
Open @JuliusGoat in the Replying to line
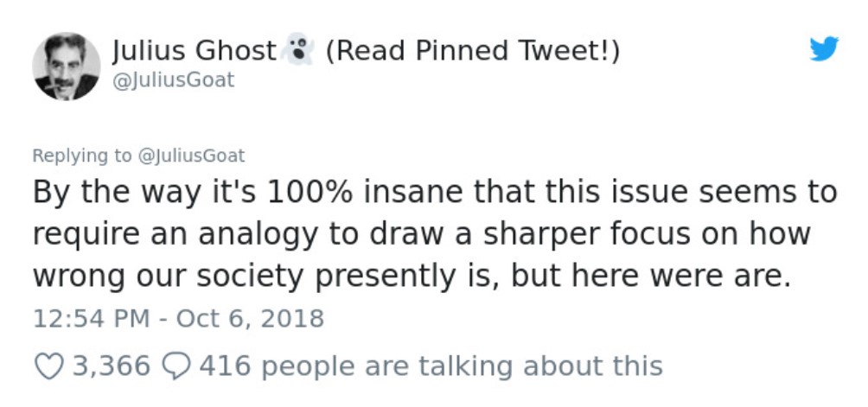(x=190, y=156)
